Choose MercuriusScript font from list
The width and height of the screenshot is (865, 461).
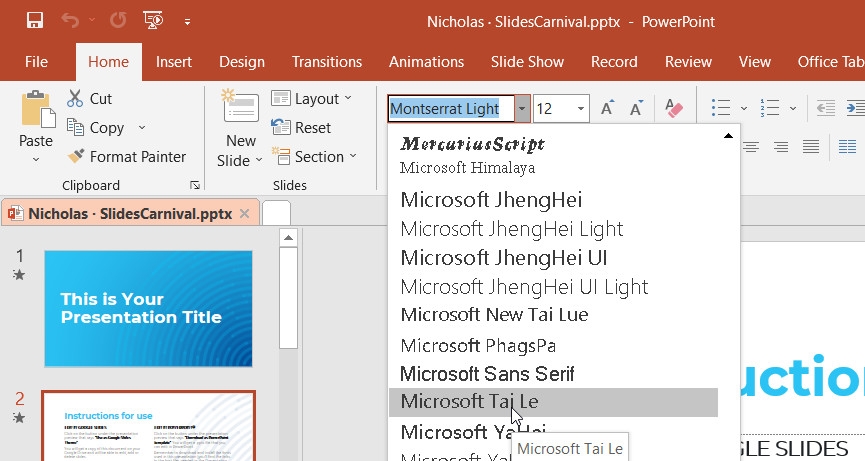click(553, 144)
